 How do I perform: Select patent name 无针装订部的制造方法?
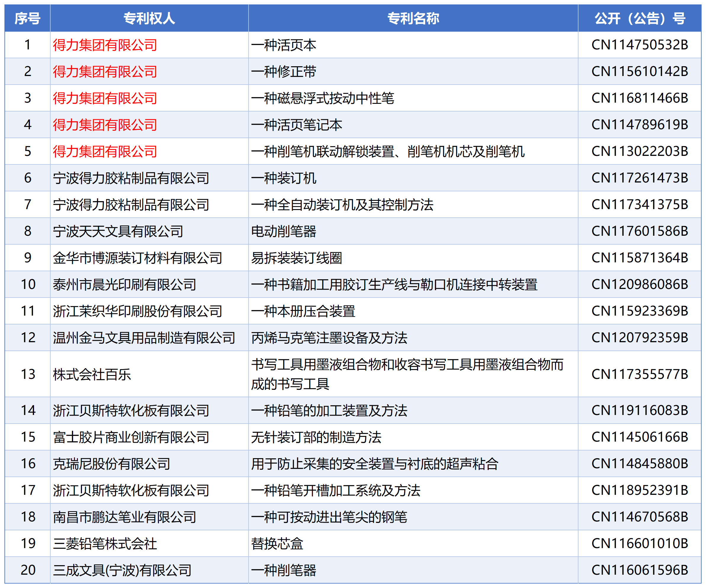point(316,437)
